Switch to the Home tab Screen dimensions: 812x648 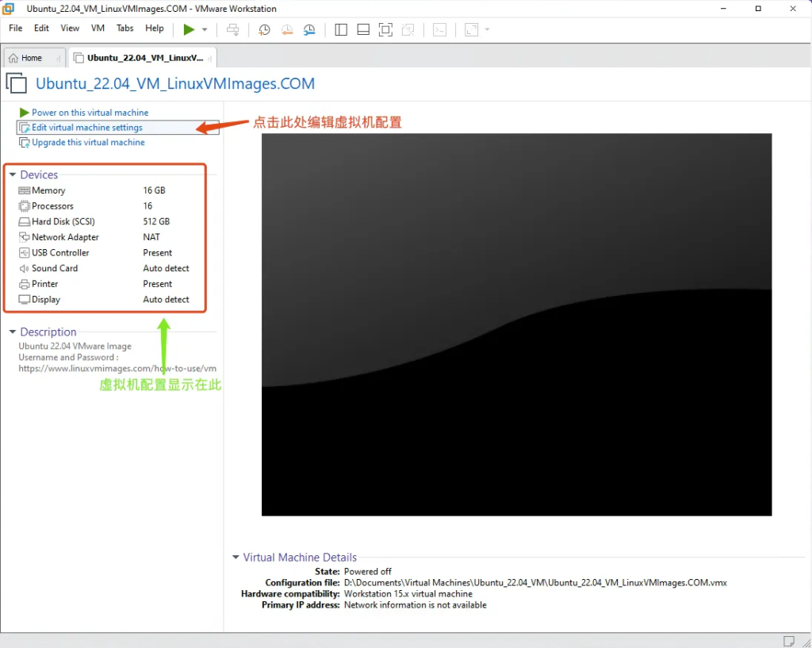(32, 58)
